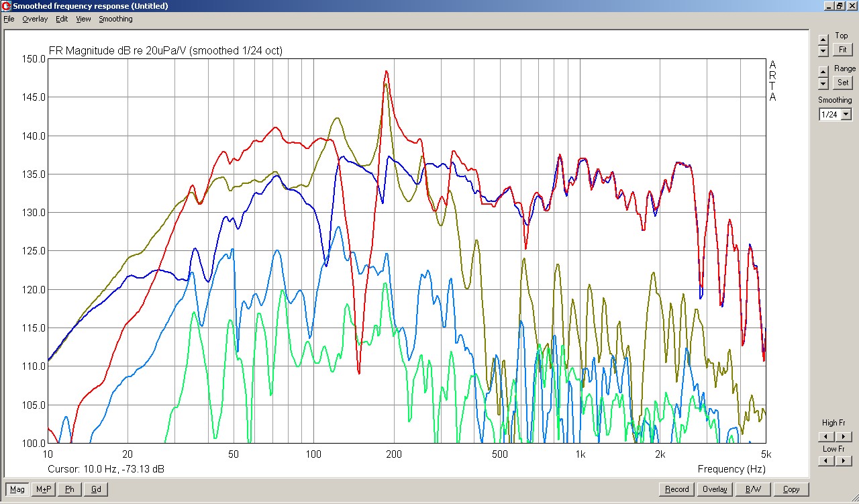
Task: Switch to Ph phase view
Action: pyautogui.click(x=69, y=489)
